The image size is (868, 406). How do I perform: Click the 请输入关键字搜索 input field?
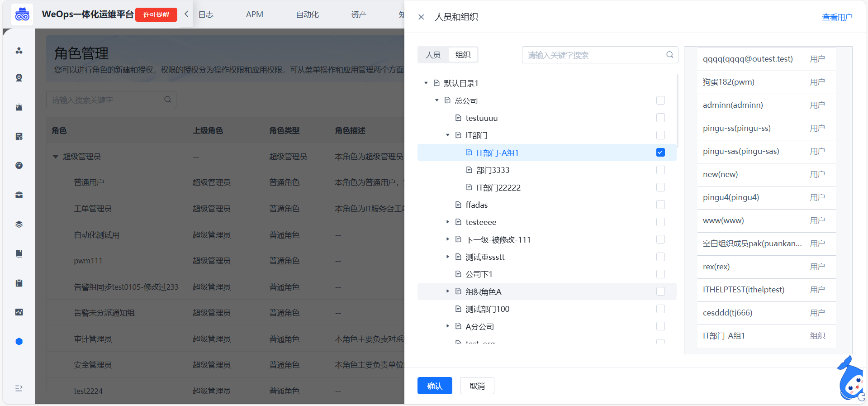(x=593, y=55)
